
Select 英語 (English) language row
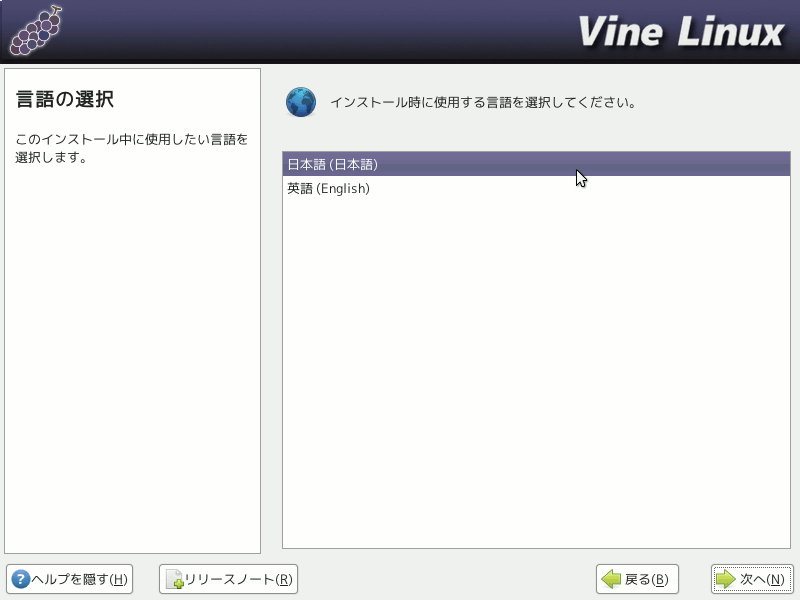[536, 188]
